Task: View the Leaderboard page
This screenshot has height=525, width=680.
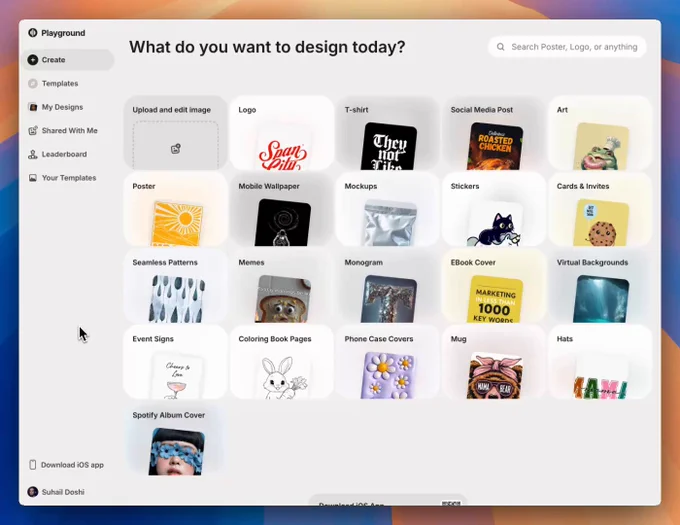Action: click(x=68, y=154)
